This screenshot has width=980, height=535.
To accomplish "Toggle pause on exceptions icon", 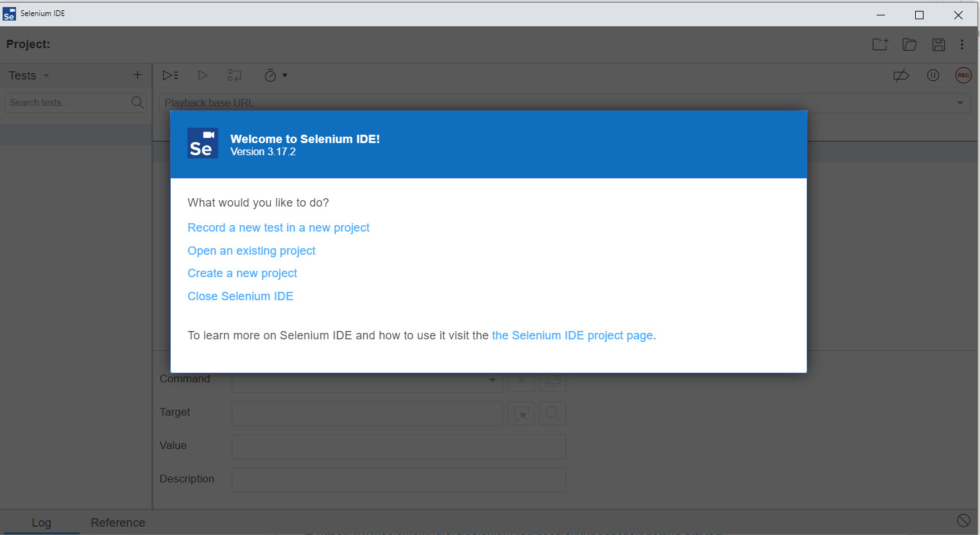I will 933,76.
